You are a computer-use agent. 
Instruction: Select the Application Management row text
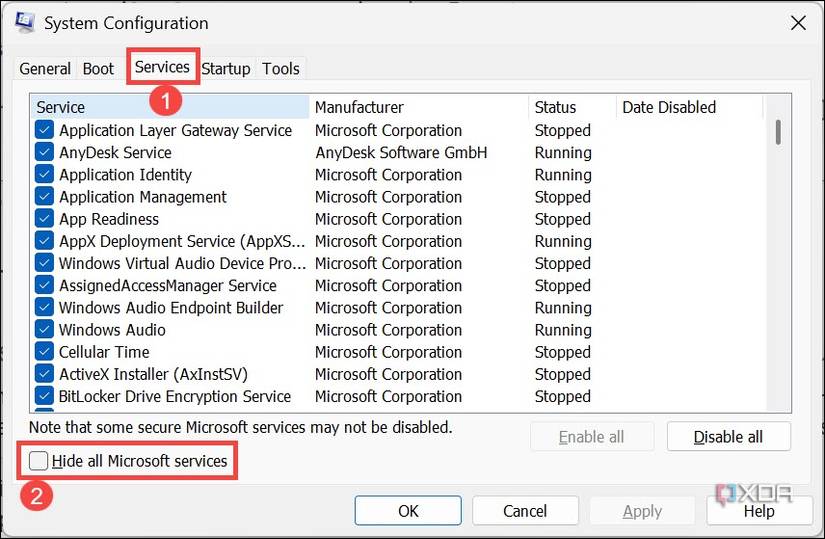(x=143, y=196)
